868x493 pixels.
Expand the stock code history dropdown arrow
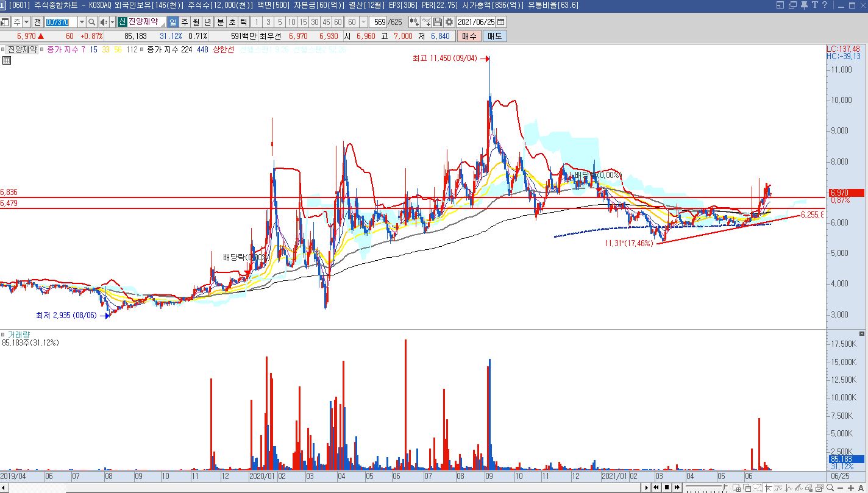pos(82,22)
